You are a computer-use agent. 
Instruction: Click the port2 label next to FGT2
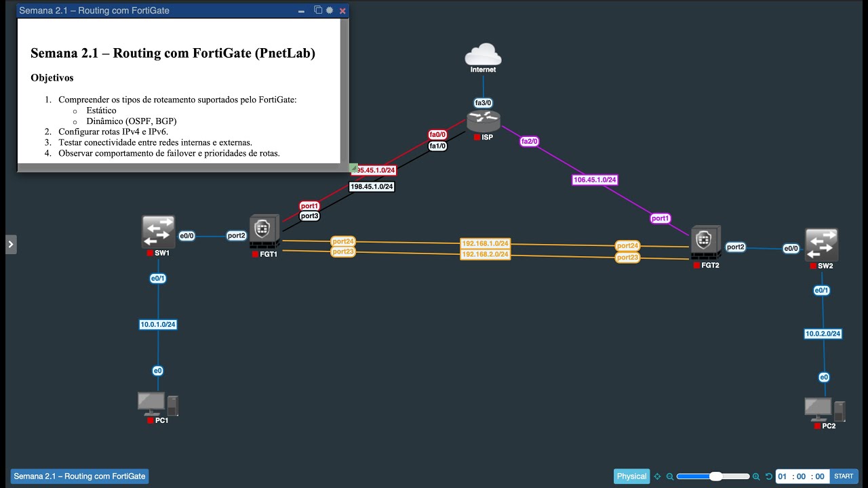coord(736,247)
